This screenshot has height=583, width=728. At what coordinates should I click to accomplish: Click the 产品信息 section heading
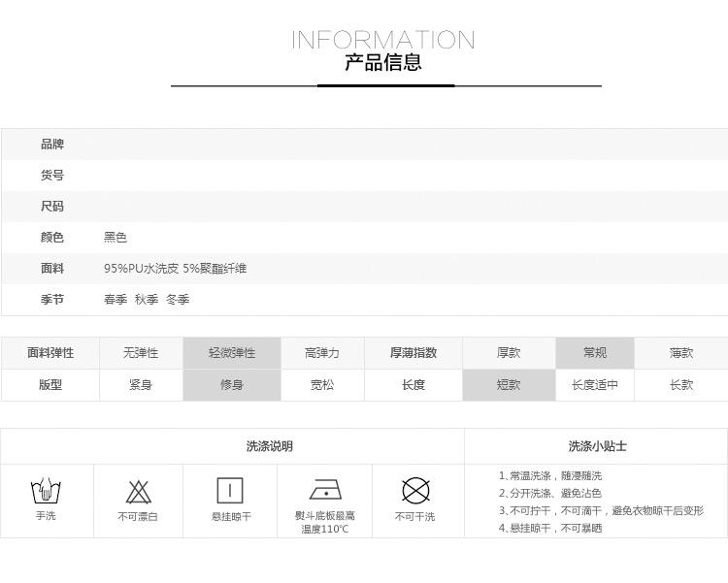[383, 63]
